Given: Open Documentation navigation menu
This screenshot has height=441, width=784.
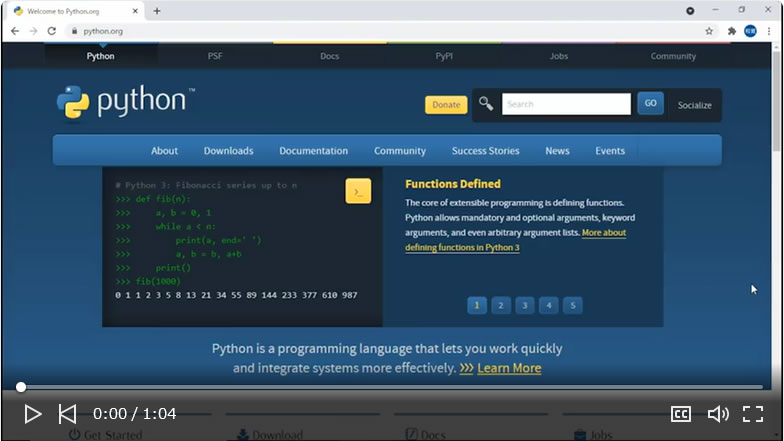Looking at the screenshot, I should pyautogui.click(x=314, y=150).
